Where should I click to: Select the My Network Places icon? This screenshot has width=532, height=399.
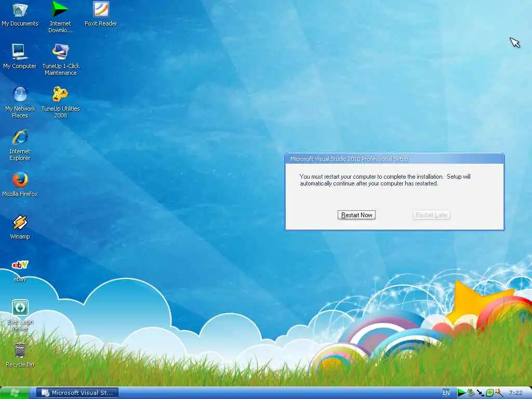(x=20, y=102)
